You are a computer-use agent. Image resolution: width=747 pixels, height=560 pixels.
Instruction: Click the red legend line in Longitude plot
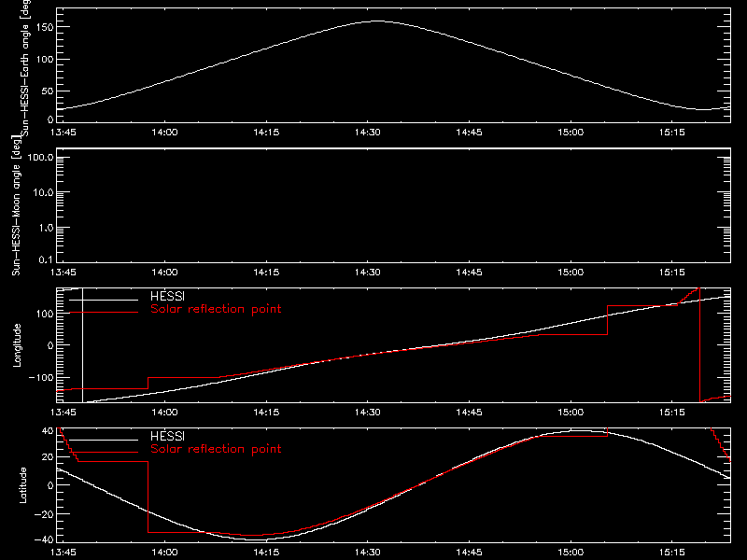tap(104, 313)
